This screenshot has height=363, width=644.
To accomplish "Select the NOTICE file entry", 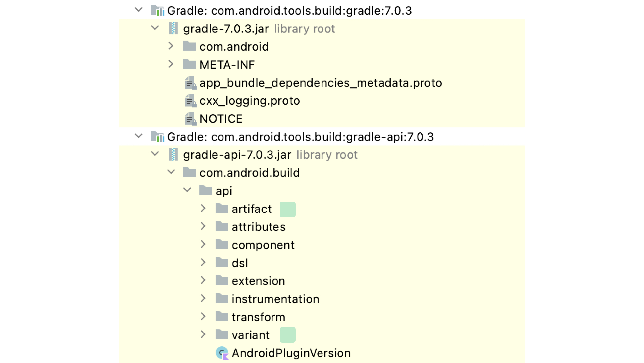I will click(221, 118).
